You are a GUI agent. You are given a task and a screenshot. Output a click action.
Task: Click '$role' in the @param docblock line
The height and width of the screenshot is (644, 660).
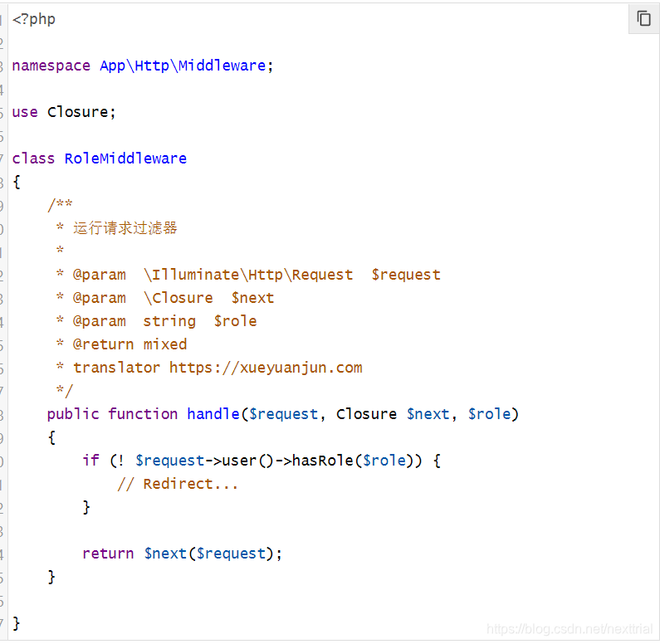coord(235,321)
